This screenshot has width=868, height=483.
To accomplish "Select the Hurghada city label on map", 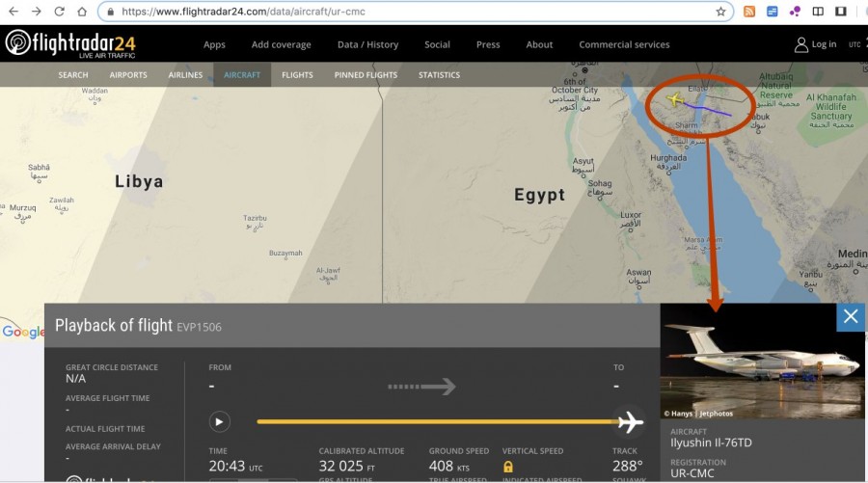I will 668,162.
